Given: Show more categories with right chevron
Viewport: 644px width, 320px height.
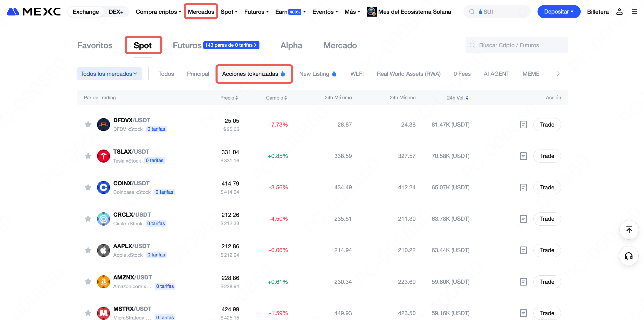Looking at the screenshot, I should 558,74.
